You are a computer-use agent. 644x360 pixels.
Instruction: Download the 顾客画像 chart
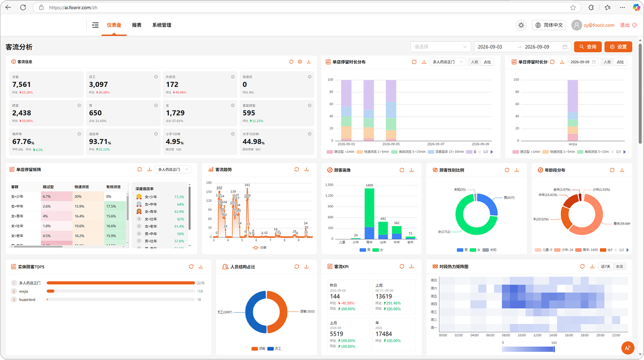[411, 170]
